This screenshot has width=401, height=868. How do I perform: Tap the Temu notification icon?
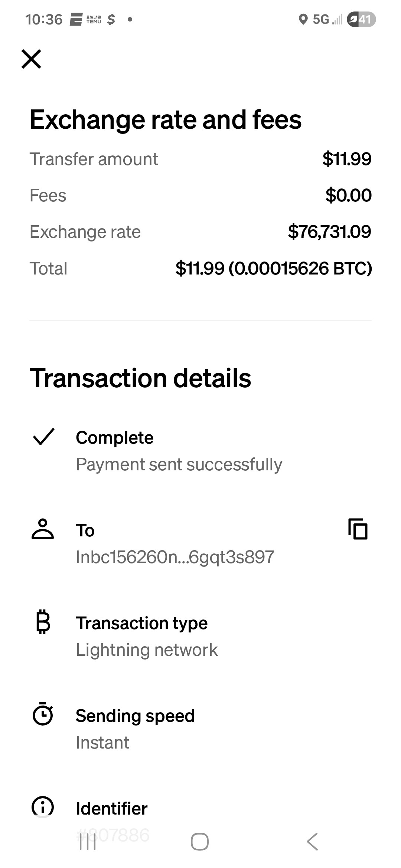pyautogui.click(x=94, y=19)
